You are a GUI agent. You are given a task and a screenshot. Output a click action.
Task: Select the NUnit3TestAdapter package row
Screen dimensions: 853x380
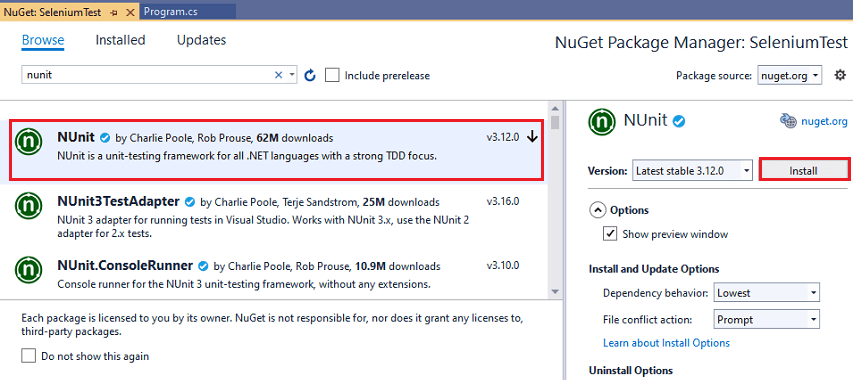point(274,216)
